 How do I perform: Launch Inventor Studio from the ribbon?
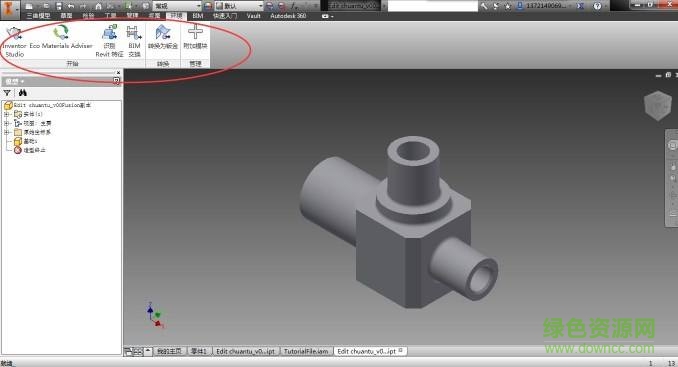(14, 41)
